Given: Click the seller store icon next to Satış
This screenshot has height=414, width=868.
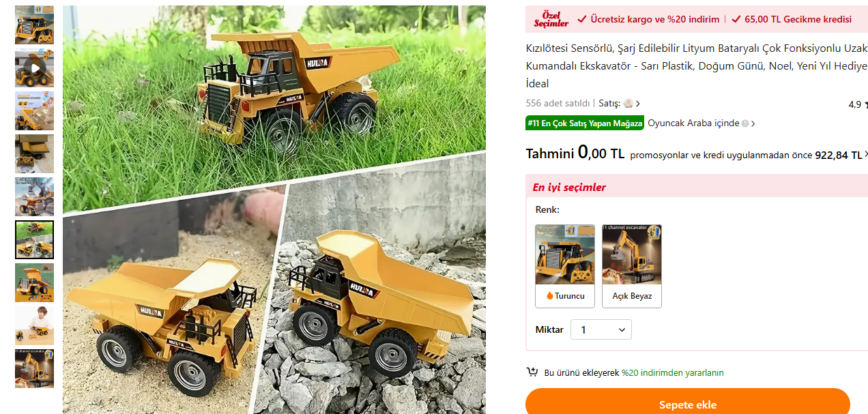Looking at the screenshot, I should click(628, 104).
